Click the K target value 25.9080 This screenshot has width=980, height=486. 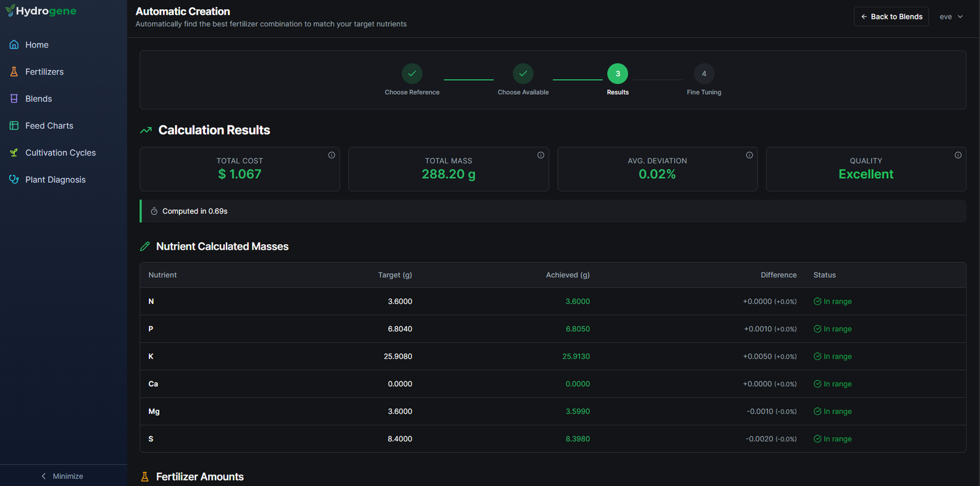(398, 357)
